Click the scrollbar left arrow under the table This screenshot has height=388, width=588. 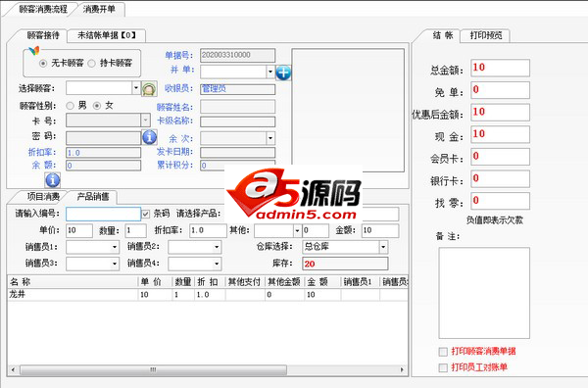tap(13, 370)
